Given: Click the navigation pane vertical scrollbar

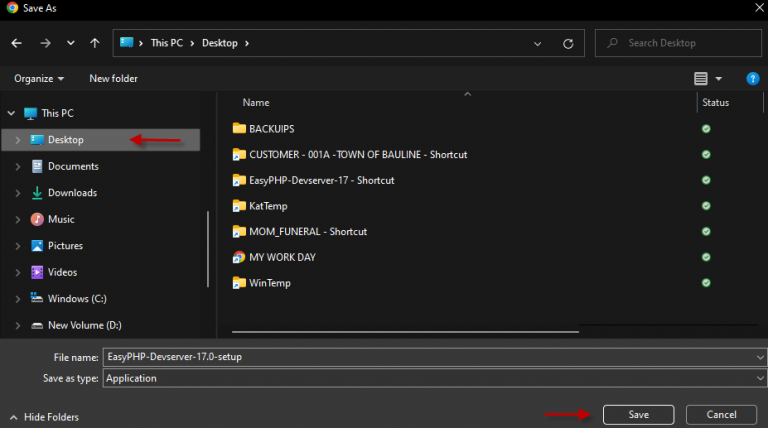Looking at the screenshot, I should point(208,249).
